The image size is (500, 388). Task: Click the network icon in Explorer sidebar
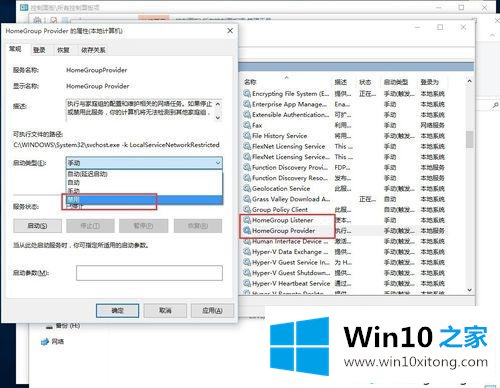pyautogui.click(x=44, y=342)
